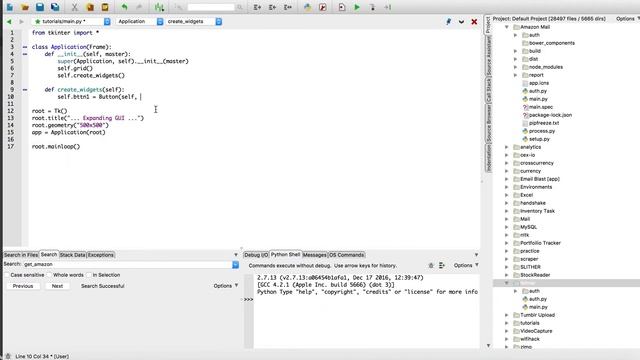Open the Python Shell Options menu
This screenshot has width=640, height=360.
466,265
